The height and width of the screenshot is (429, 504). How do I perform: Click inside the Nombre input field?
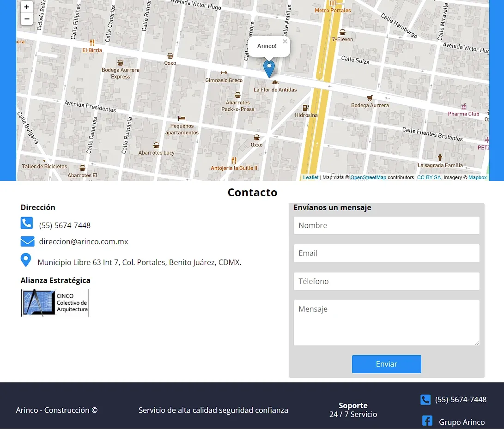coord(386,225)
